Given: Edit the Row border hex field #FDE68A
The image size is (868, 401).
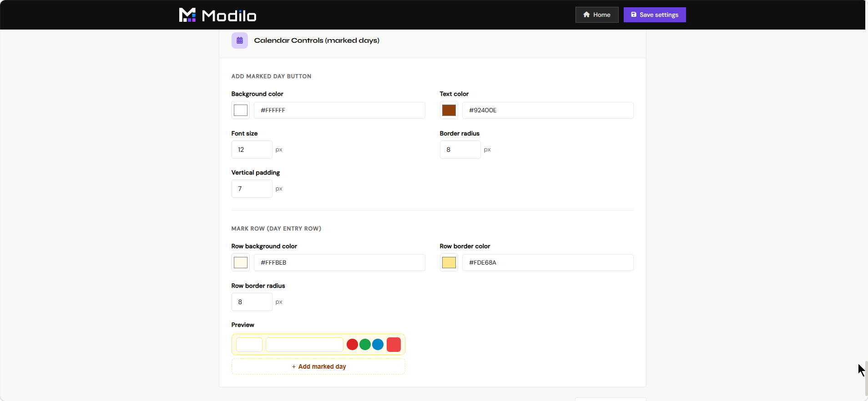Looking at the screenshot, I should pos(548,262).
